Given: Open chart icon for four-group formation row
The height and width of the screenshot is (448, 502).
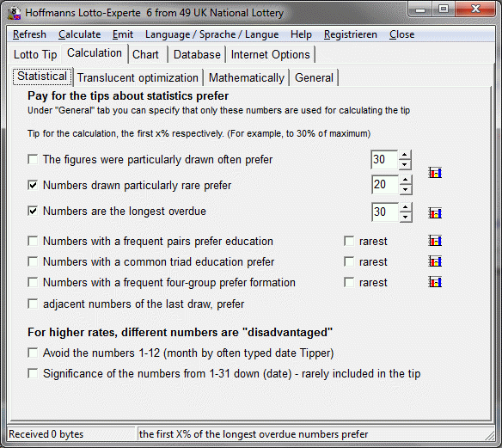Looking at the screenshot, I should tap(435, 282).
